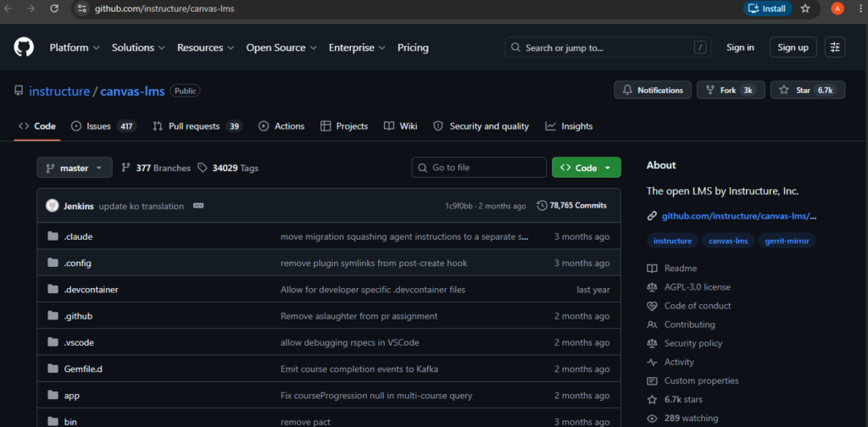
Task: Click the .config folder icon
Action: coord(53,263)
